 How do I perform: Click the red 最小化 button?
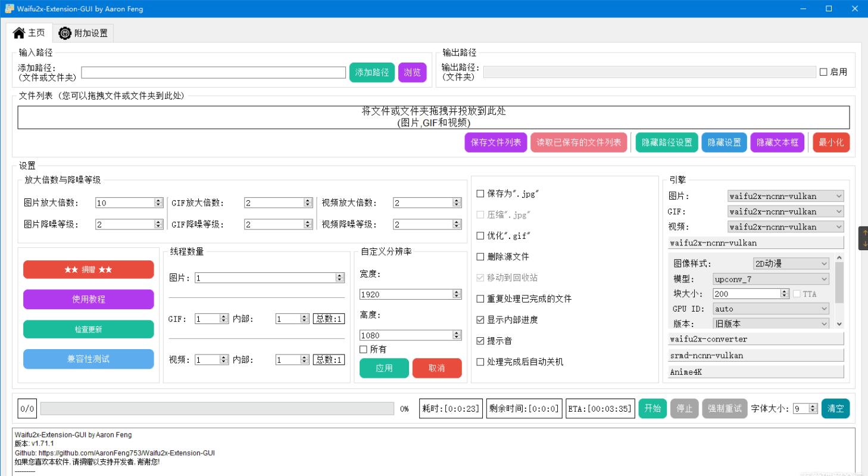click(x=831, y=142)
